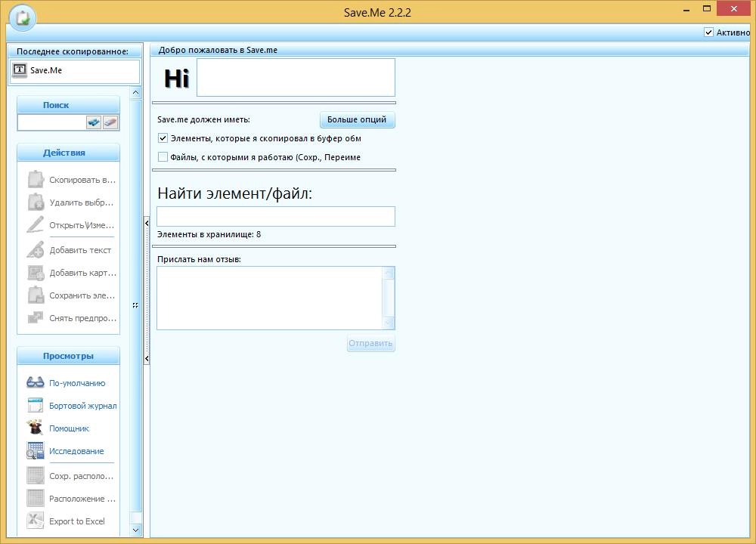The image size is (756, 544).
Task: Click the Найти элемент/файл input field
Action: [x=276, y=216]
